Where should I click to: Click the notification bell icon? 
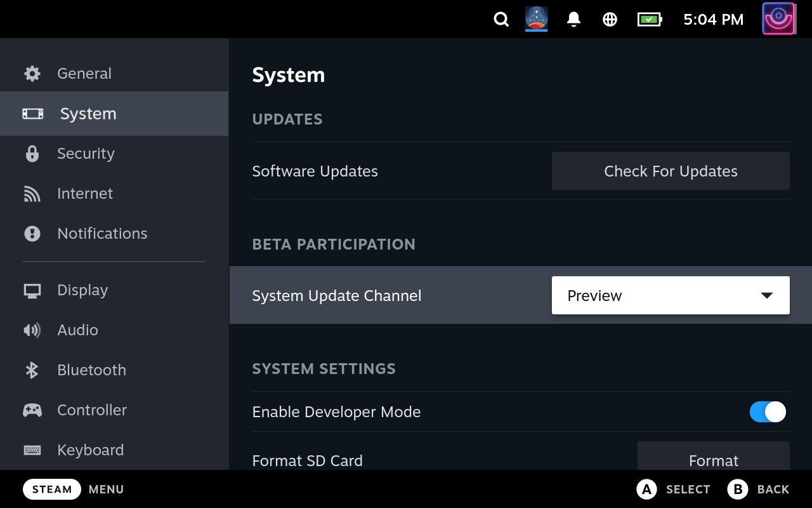573,19
